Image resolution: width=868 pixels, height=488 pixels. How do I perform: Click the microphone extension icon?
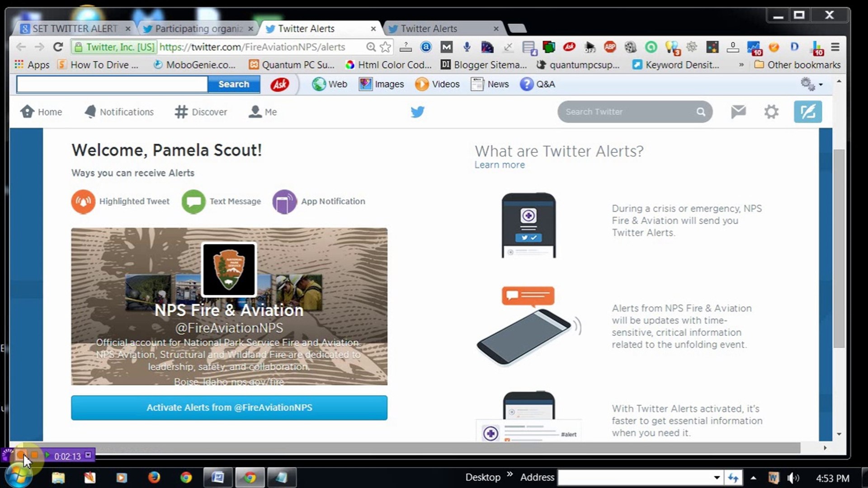coord(467,47)
